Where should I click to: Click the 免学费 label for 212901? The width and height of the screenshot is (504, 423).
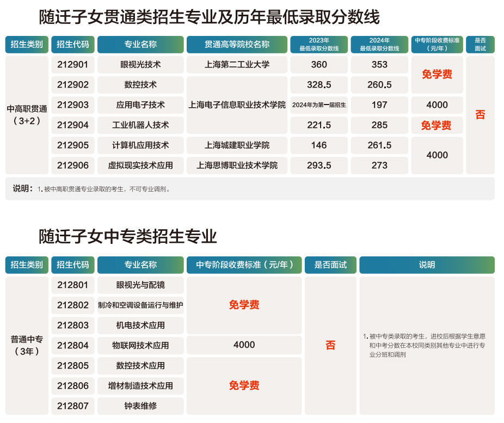coord(437,74)
